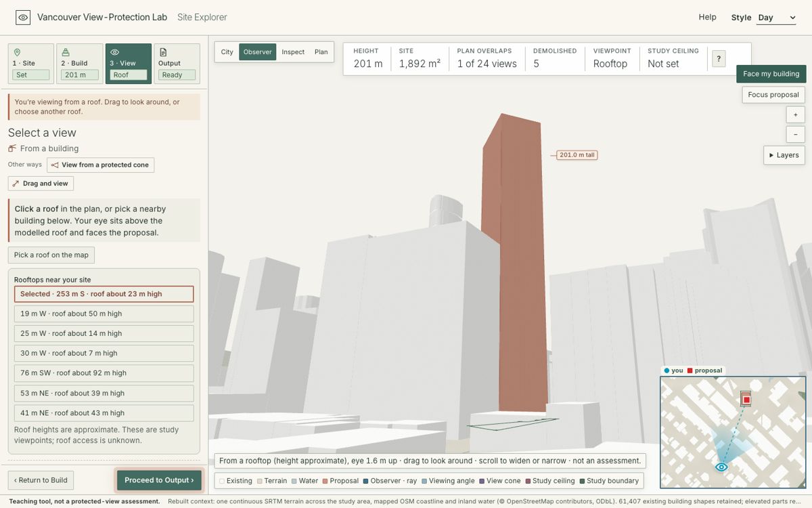Open Help in the header
The image size is (812, 508).
(707, 18)
